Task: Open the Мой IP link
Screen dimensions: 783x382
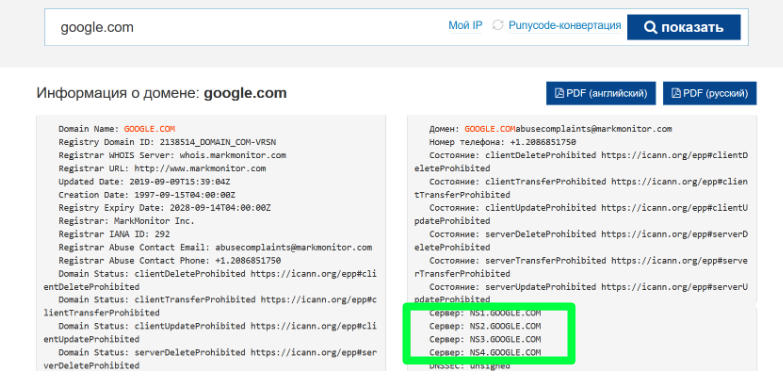Action: click(465, 25)
